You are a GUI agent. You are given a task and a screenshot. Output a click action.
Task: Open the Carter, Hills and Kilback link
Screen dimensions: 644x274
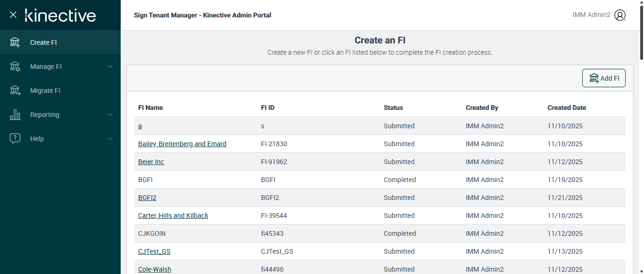[x=173, y=216]
